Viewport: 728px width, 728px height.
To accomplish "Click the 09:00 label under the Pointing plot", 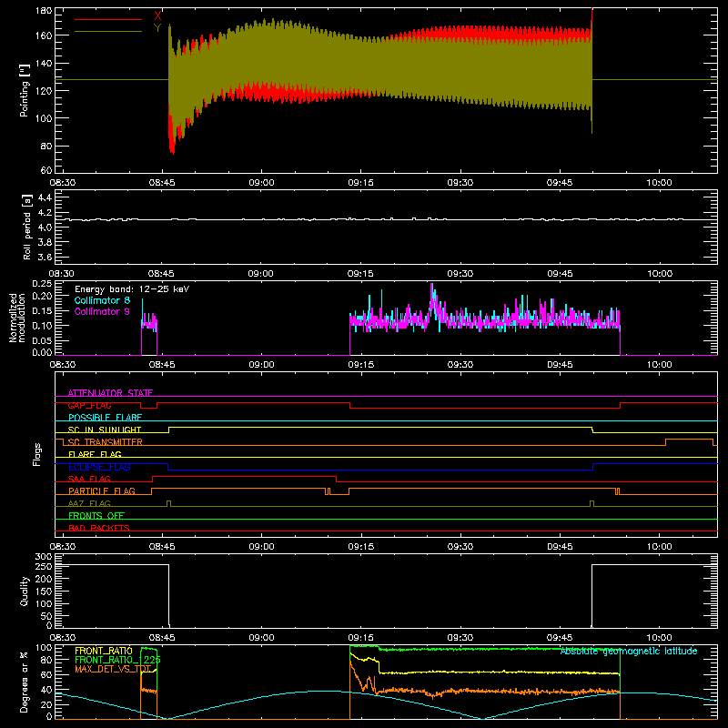I will (261, 183).
